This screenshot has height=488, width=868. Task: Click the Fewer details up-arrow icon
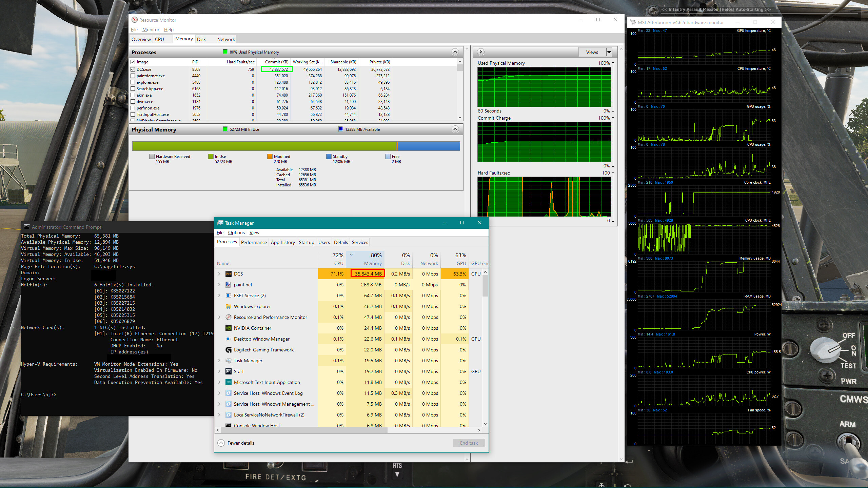pos(221,443)
